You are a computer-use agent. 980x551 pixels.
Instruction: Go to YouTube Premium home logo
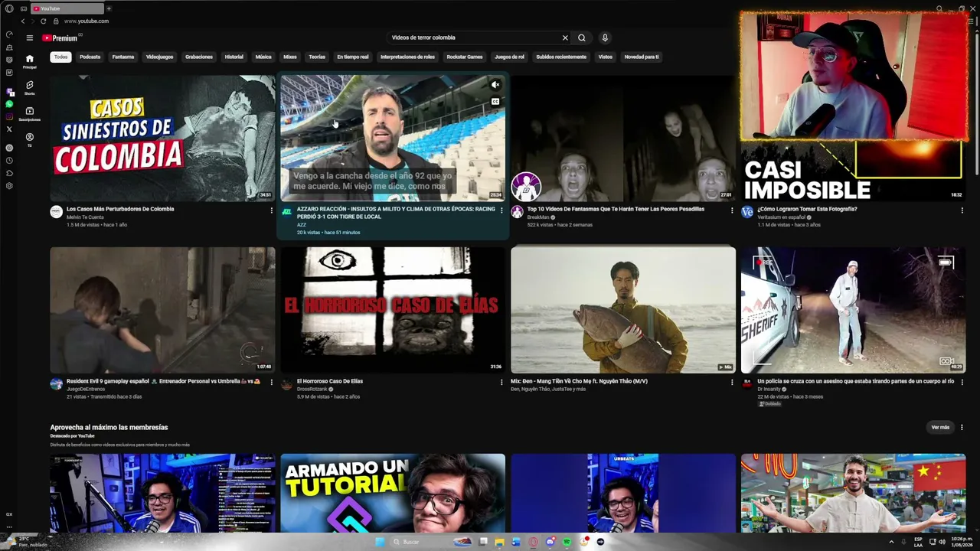click(60, 37)
